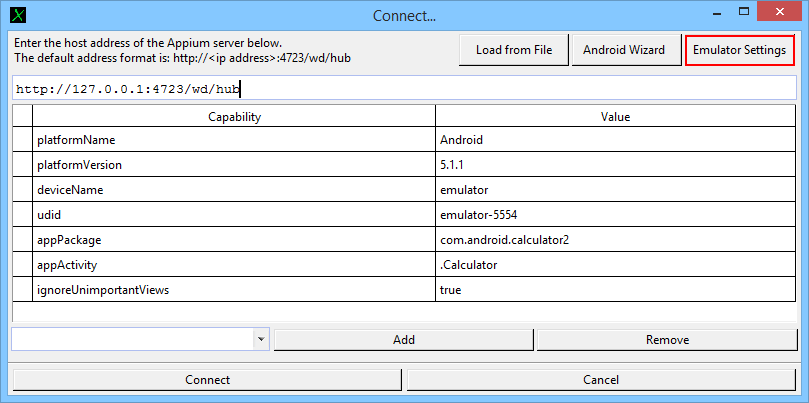This screenshot has width=809, height=403.
Task: Open Emulator Settings
Action: pyautogui.click(x=740, y=50)
